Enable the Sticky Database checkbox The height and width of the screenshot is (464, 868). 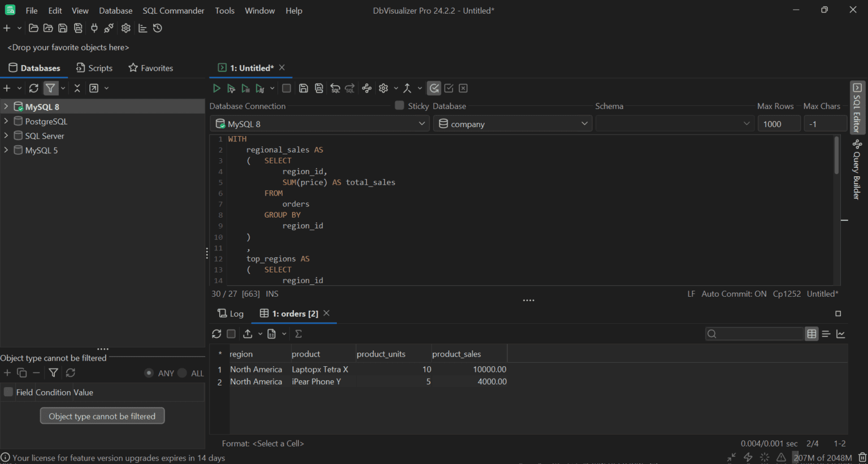click(x=400, y=106)
